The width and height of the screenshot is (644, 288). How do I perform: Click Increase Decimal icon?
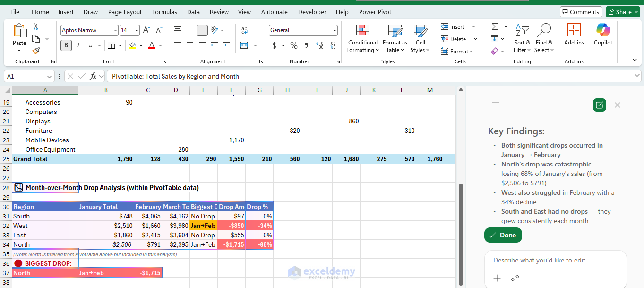[320, 45]
